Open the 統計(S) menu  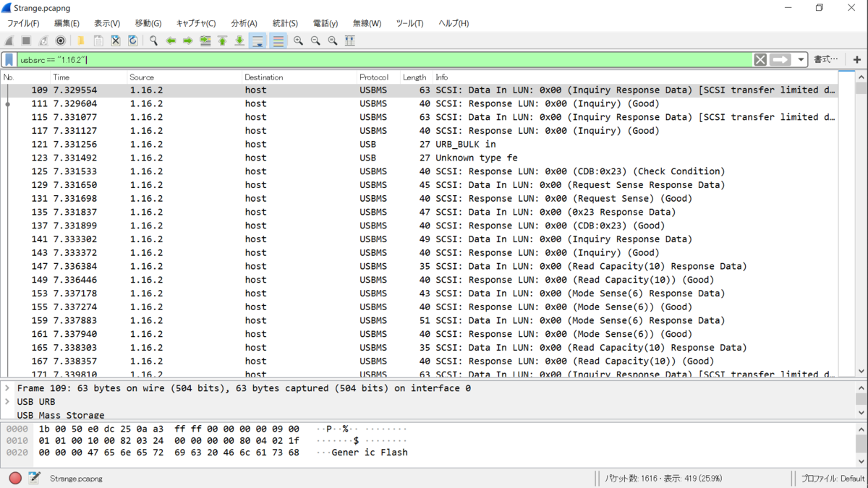285,23
